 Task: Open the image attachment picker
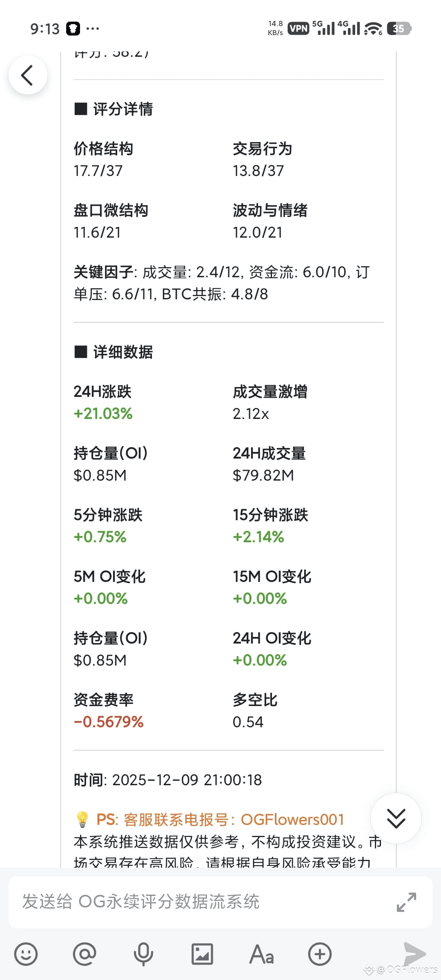[x=202, y=954]
